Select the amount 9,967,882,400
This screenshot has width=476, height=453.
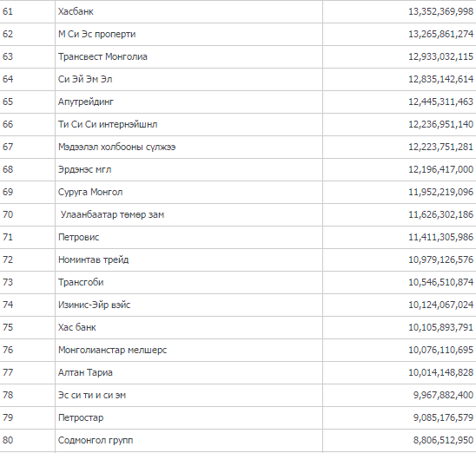point(443,395)
